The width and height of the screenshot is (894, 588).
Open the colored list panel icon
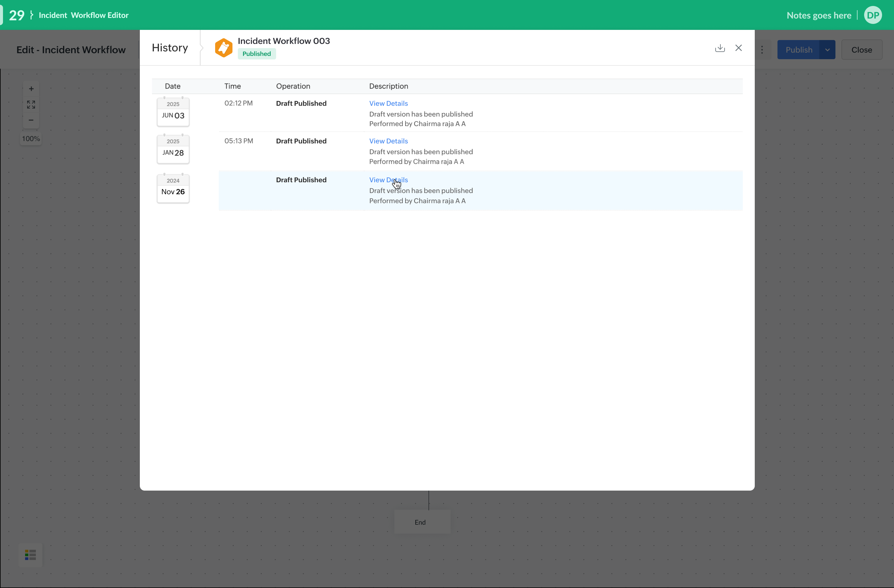(x=30, y=555)
